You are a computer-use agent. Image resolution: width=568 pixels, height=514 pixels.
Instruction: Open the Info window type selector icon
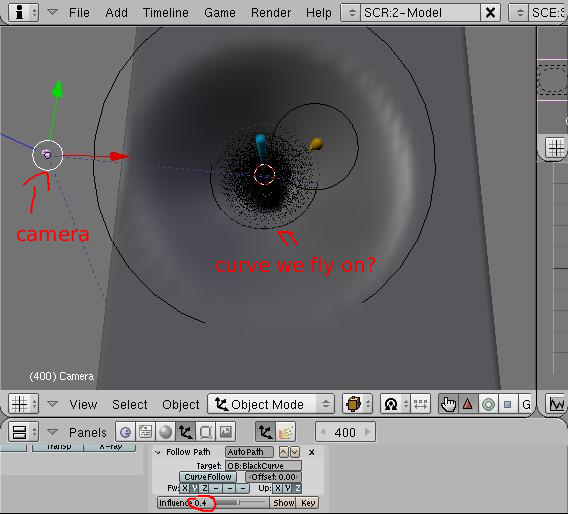23,13
